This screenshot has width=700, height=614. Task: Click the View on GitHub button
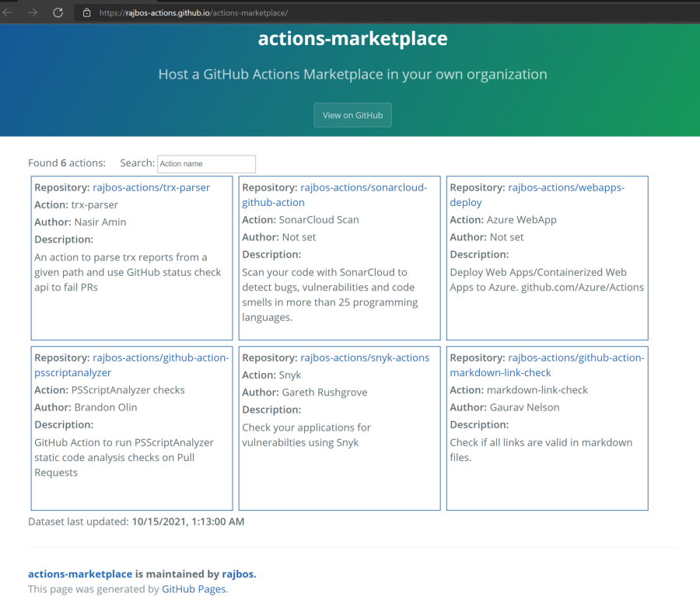(x=352, y=114)
